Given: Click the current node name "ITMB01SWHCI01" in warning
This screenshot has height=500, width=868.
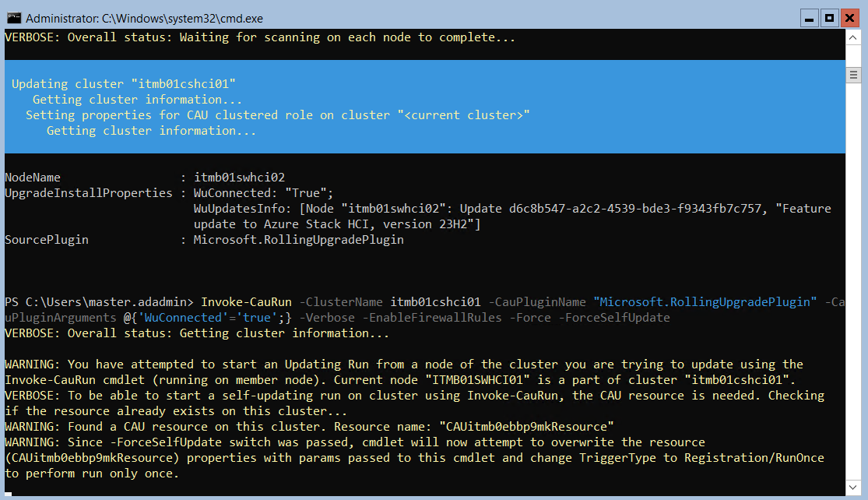Looking at the screenshot, I should [477, 380].
